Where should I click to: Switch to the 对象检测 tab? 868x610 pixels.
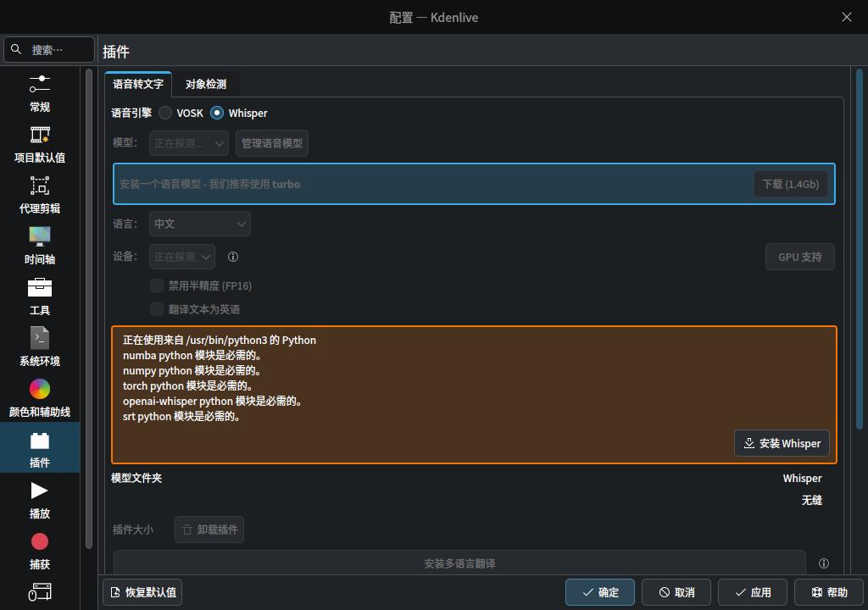(x=206, y=84)
